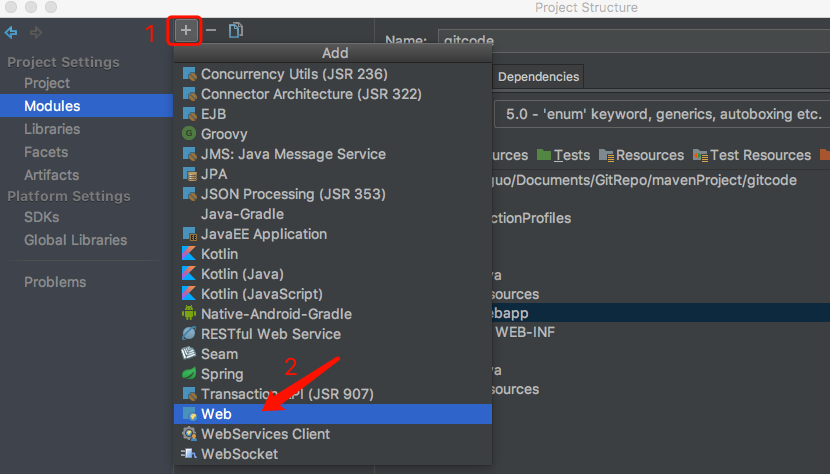
Task: Select Connector Architecture (JSR 322) entry
Action: 333,94
